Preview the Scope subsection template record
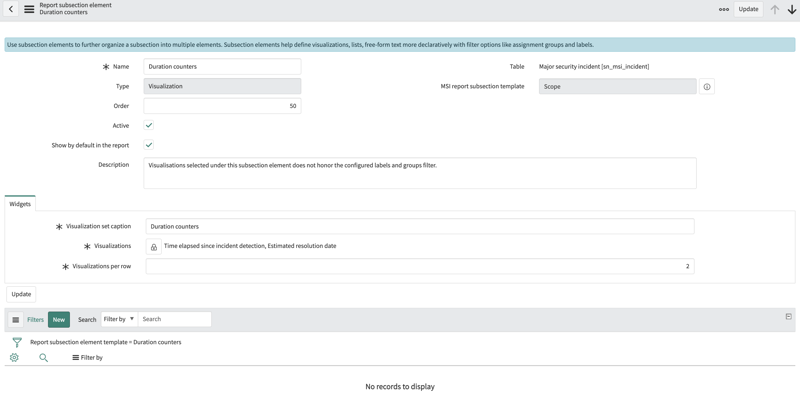The image size is (800, 395). pyautogui.click(x=707, y=87)
